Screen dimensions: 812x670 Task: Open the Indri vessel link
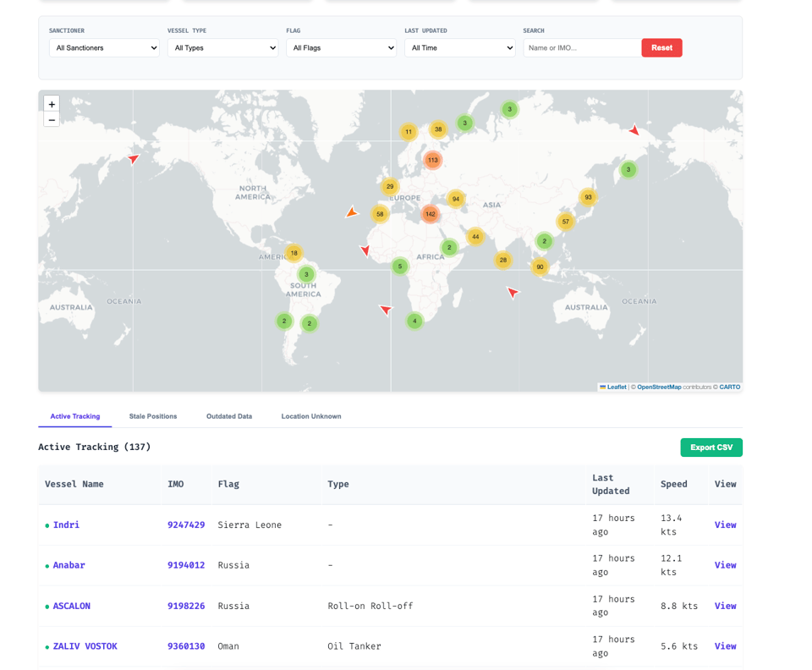[66, 524]
